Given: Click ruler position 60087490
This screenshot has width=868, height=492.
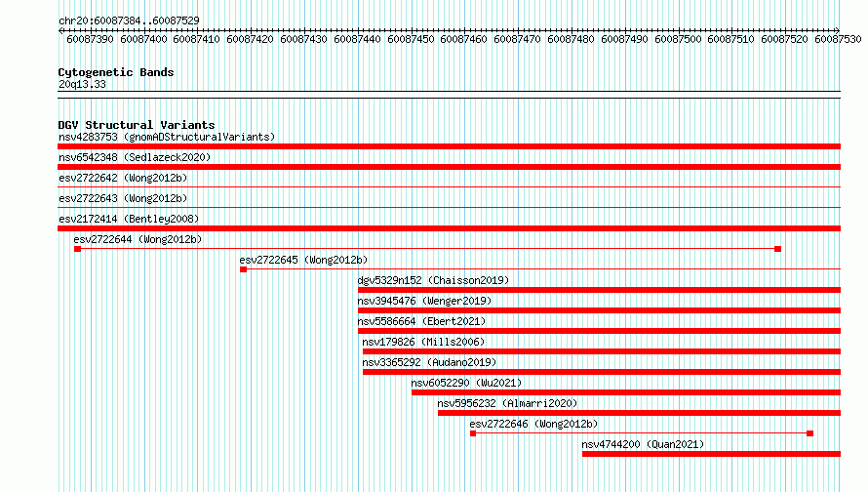Looking at the screenshot, I should (624, 39).
